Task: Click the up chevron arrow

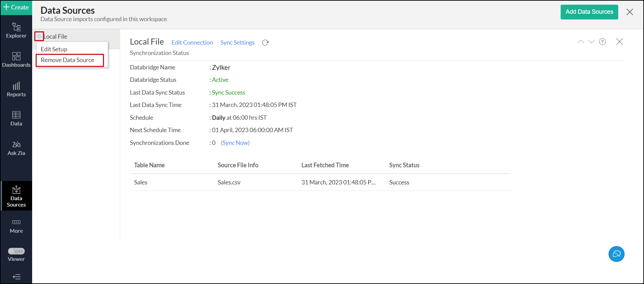Action: pos(580,42)
